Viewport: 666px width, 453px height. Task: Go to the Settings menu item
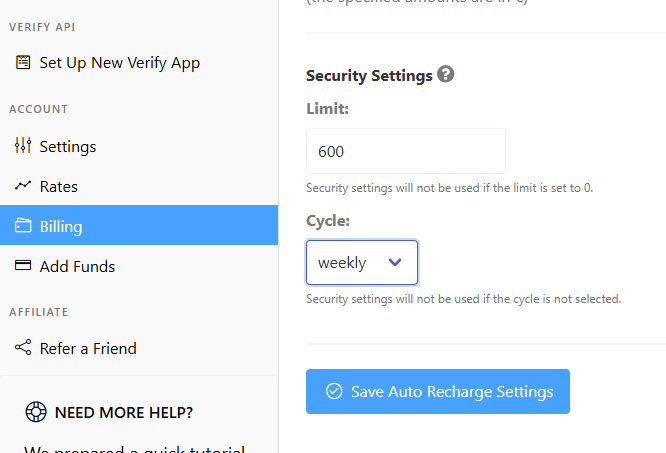(x=139, y=146)
